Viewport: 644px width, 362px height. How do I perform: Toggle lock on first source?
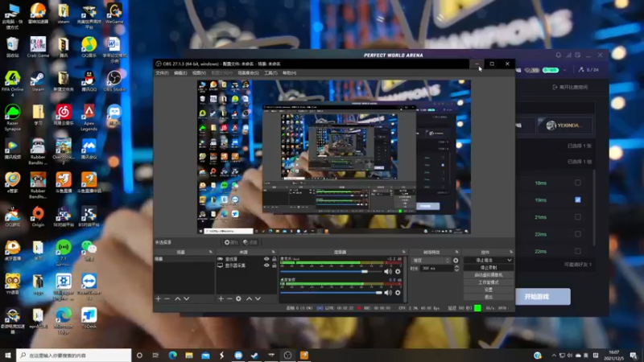tap(275, 259)
